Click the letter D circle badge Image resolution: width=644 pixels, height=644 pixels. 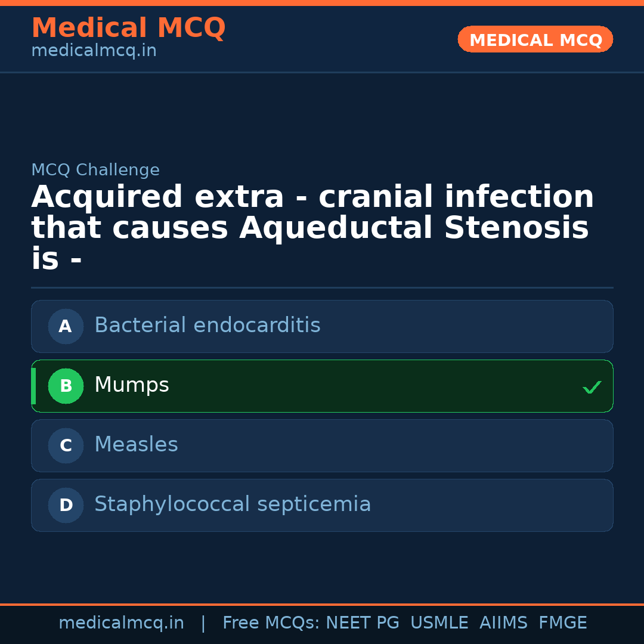point(66,505)
